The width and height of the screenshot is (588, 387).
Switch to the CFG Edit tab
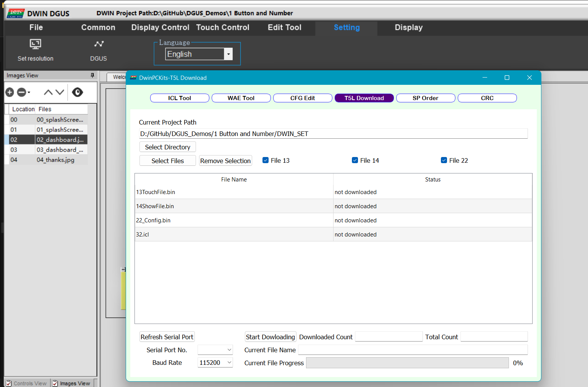pyautogui.click(x=302, y=98)
